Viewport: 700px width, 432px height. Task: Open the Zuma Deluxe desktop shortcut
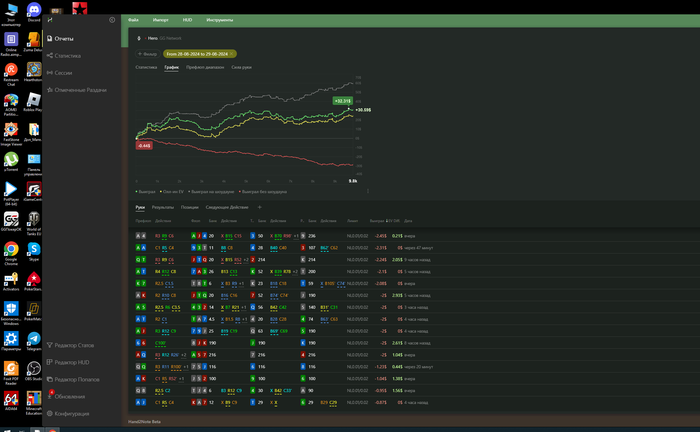click(x=34, y=42)
